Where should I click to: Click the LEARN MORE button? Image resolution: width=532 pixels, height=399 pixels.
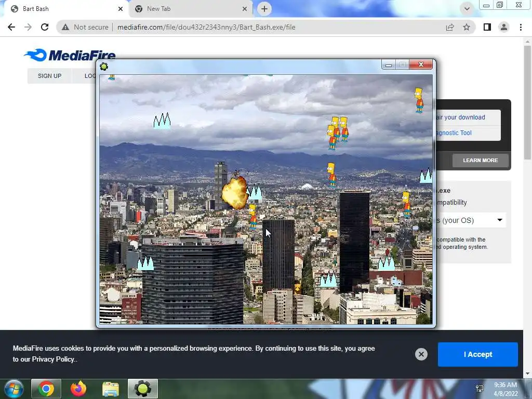481,160
